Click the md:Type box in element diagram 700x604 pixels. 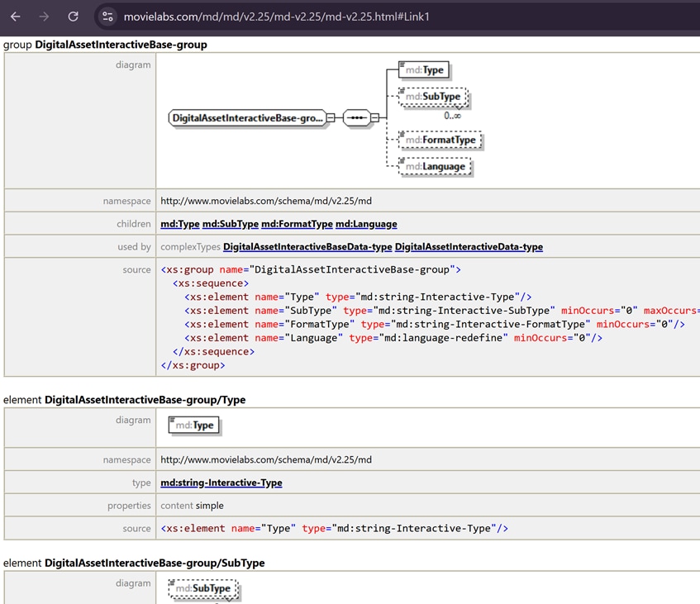[194, 425]
